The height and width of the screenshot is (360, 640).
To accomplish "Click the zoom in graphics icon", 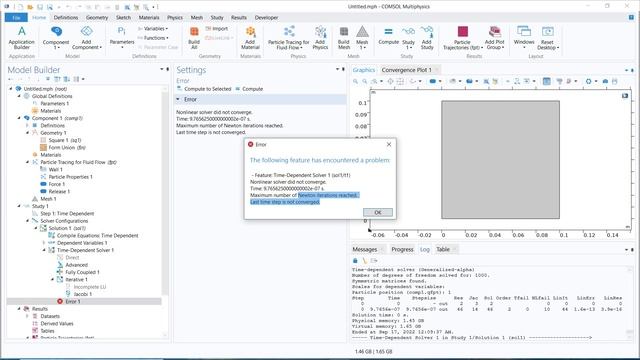I will [356, 81].
